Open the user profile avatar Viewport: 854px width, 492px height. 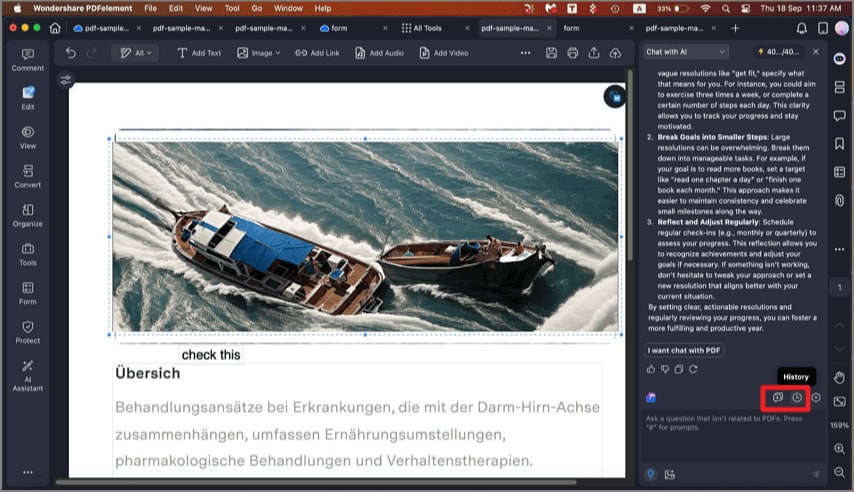[841, 28]
